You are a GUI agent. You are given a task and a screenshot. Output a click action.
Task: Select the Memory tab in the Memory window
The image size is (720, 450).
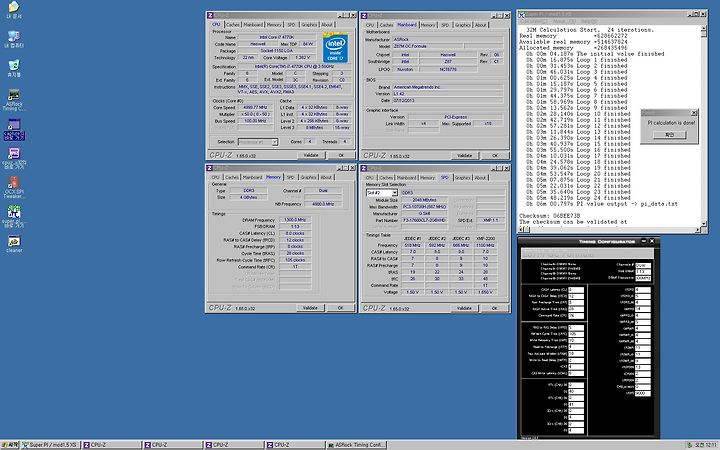(273, 177)
